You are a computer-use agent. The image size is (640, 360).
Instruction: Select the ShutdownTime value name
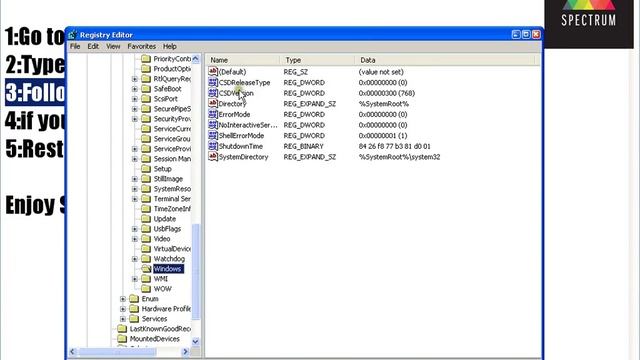pyautogui.click(x=241, y=146)
